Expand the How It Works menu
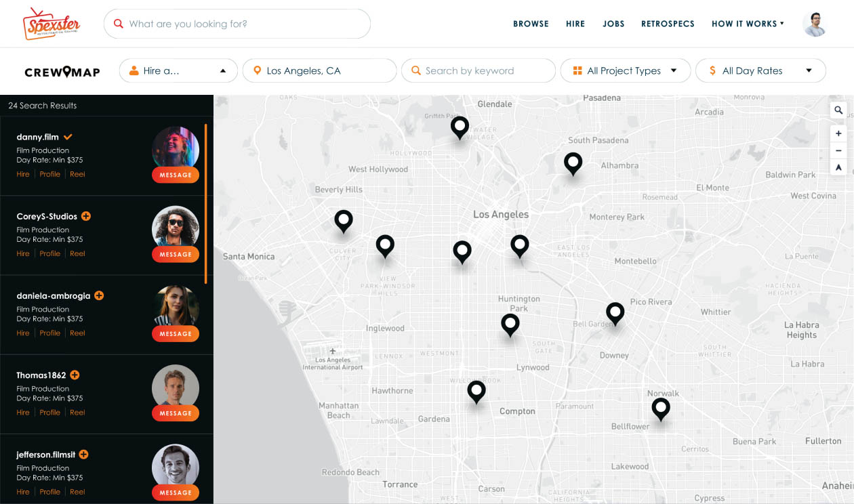This screenshot has width=854, height=504. pyautogui.click(x=748, y=24)
